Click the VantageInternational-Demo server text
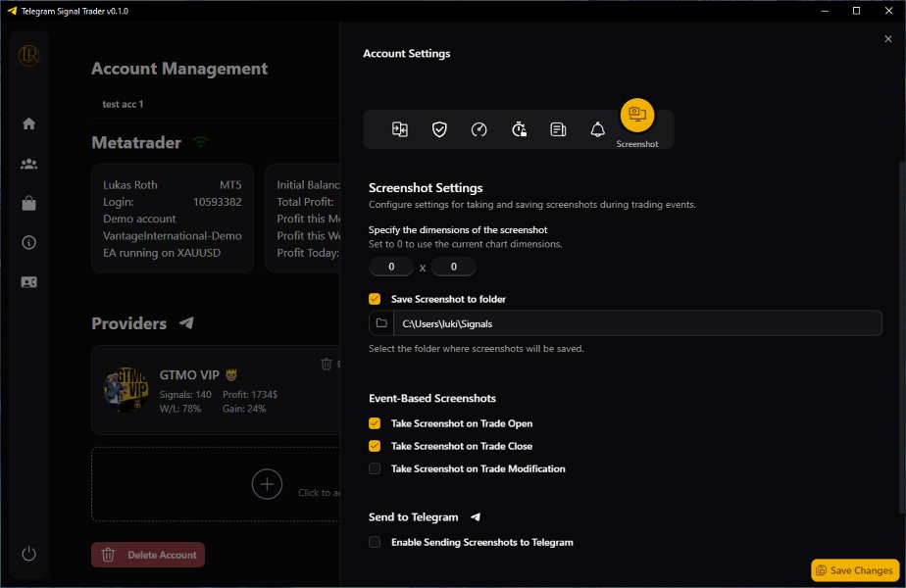 [173, 235]
